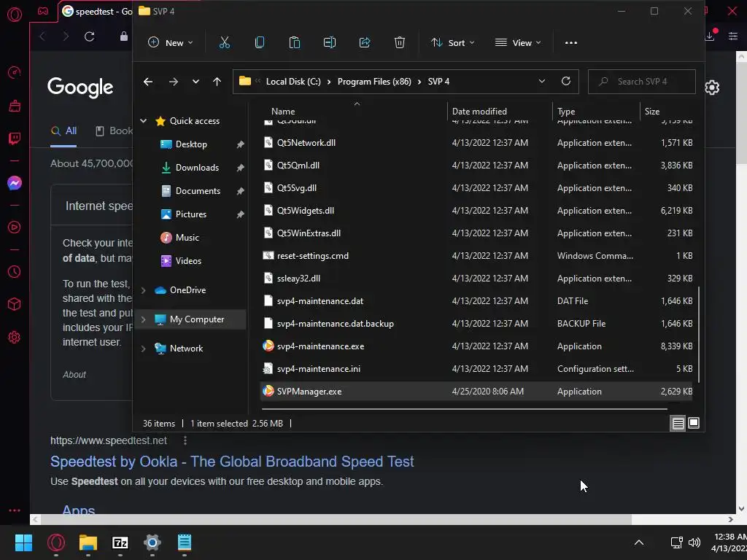Click the Share icon in Explorer toolbar
Image resolution: width=747 pixels, height=560 pixels.
click(365, 43)
